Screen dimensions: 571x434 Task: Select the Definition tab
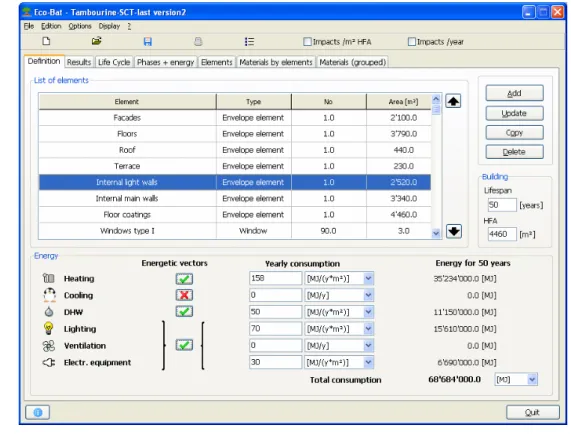[44, 61]
